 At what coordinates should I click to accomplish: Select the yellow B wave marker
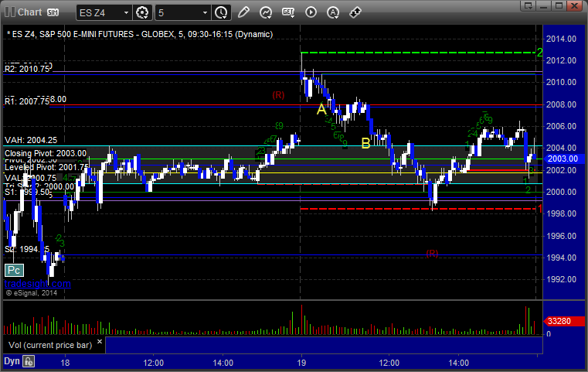pyautogui.click(x=365, y=143)
